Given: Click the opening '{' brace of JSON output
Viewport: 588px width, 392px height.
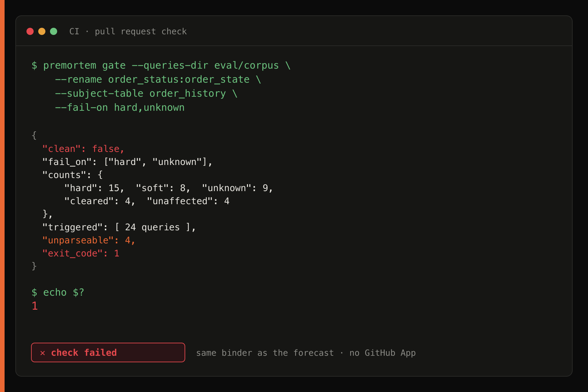Looking at the screenshot, I should point(34,136).
